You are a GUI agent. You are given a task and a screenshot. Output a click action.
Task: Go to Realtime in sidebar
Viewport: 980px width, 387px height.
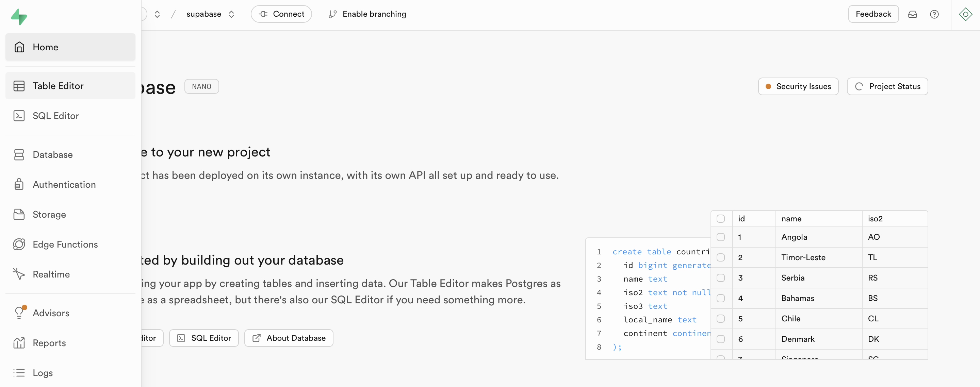click(x=51, y=274)
